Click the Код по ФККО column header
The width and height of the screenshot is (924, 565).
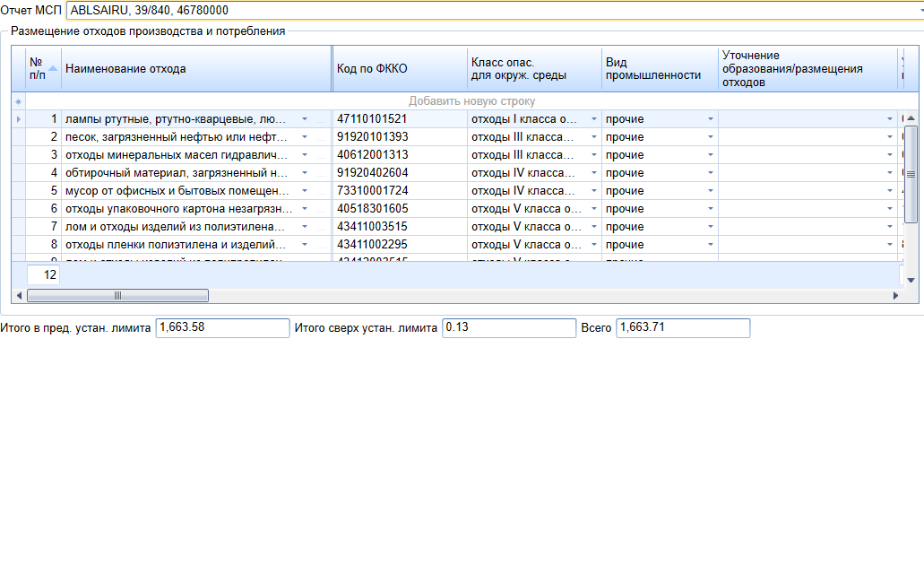coord(400,69)
